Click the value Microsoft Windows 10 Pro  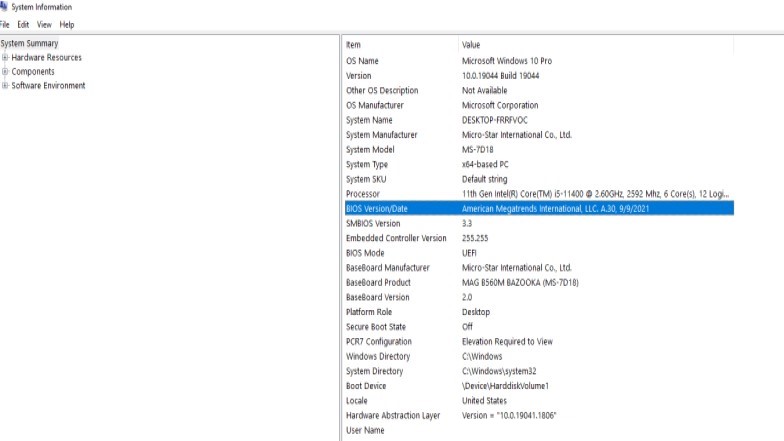pyautogui.click(x=506, y=61)
